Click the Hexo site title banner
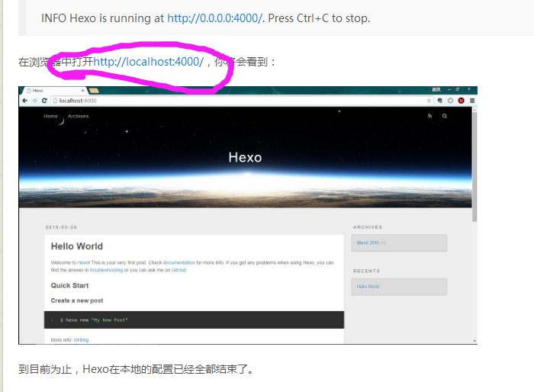This screenshot has width=534, height=392. 245,157
